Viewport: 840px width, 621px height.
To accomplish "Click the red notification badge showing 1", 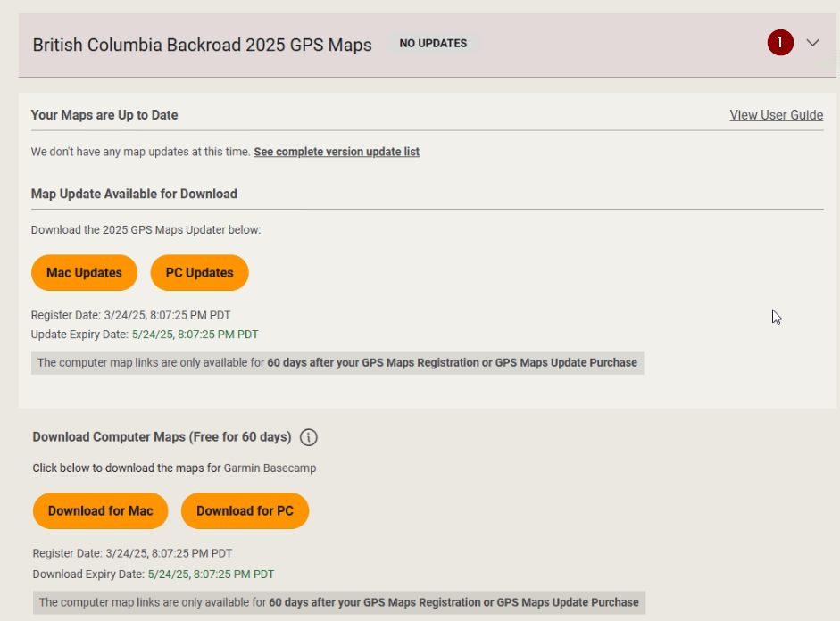I will click(x=780, y=43).
